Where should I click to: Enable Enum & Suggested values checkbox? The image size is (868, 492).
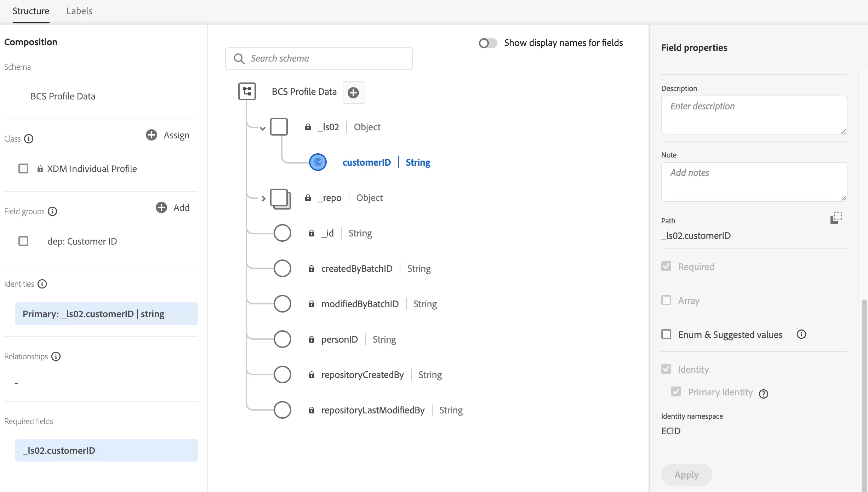pyautogui.click(x=666, y=334)
